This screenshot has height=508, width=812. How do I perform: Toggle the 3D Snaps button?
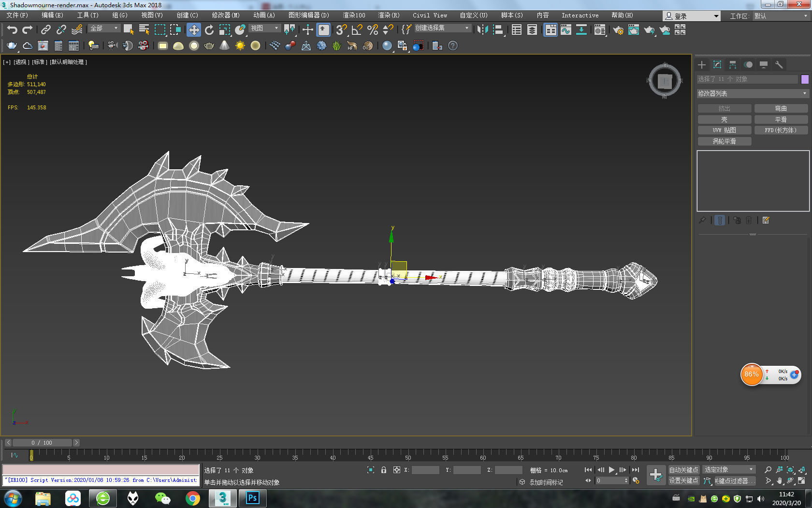coord(341,30)
